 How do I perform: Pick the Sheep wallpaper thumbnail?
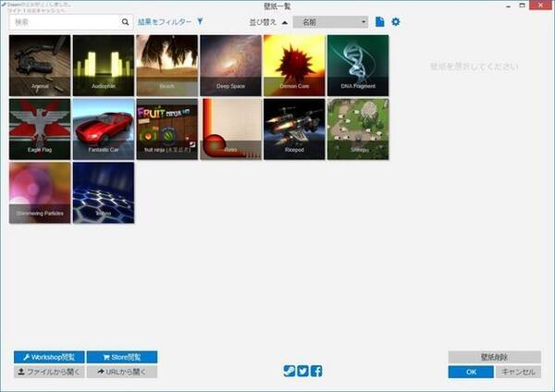pos(358,129)
